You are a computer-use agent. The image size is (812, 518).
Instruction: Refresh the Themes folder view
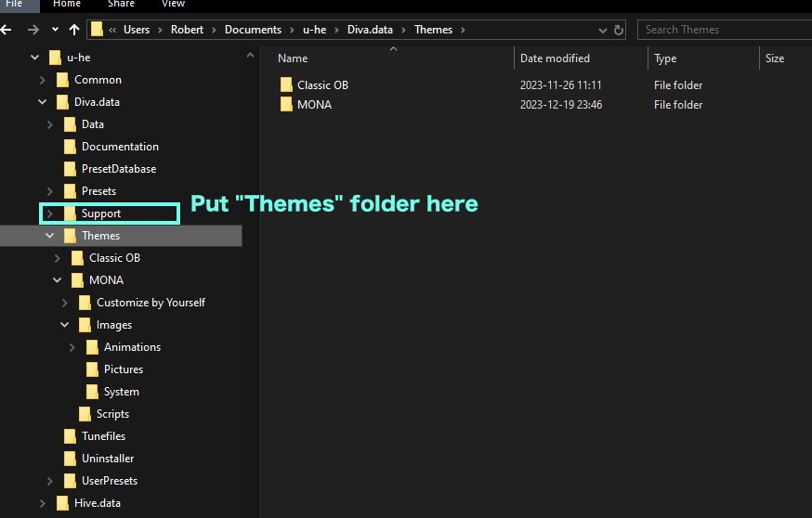(619, 30)
